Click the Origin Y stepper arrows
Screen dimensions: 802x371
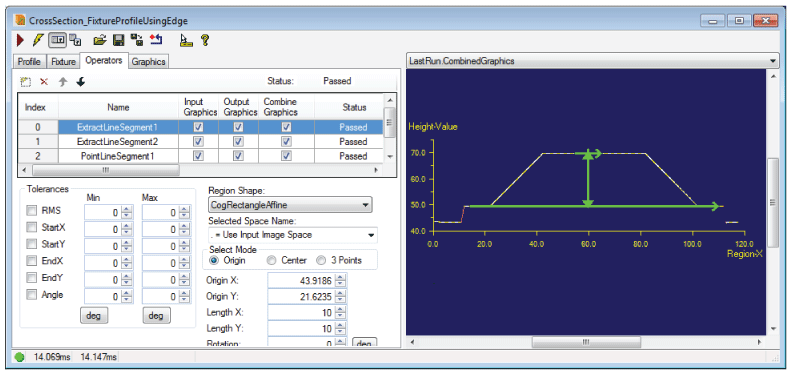341,296
